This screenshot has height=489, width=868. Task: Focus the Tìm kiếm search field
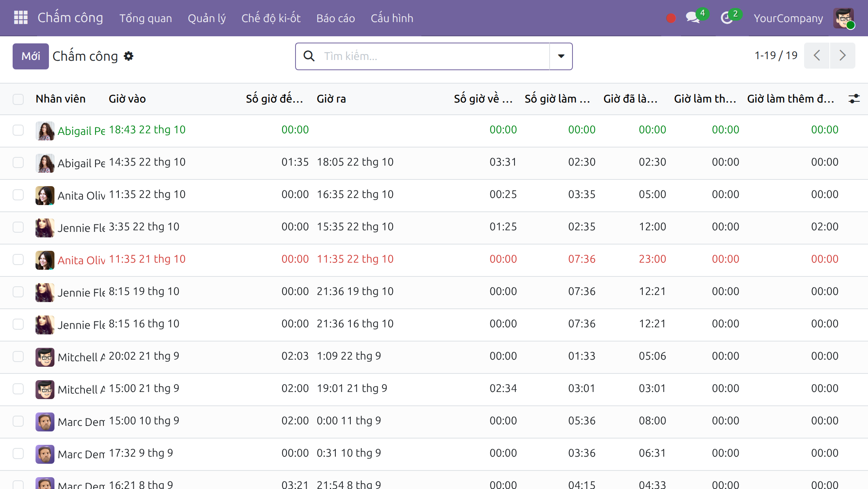tap(434, 56)
